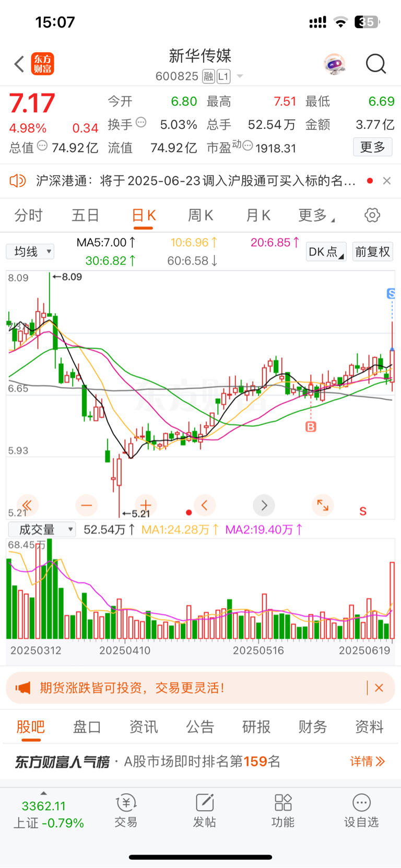401x868 pixels.
Task: Switch to the 资料 tab
Action: click(369, 727)
